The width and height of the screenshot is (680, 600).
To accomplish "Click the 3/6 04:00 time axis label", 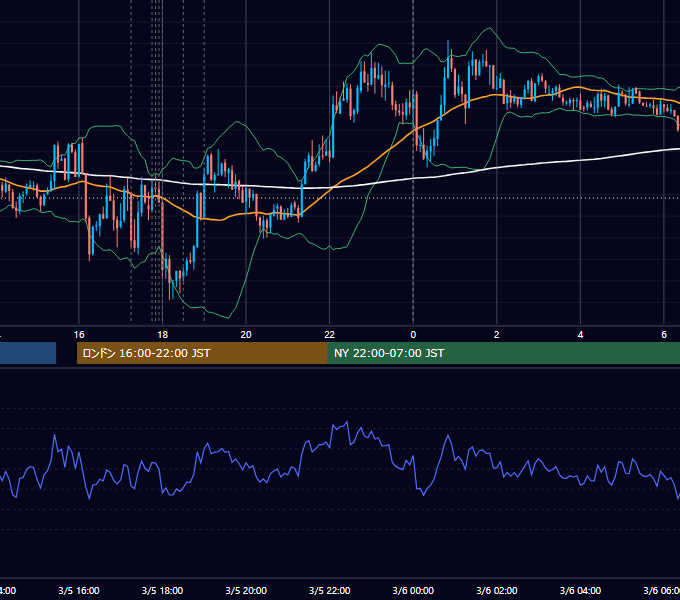I will coord(580,590).
